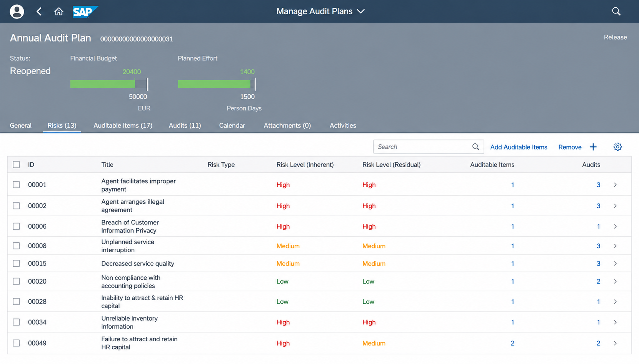Open the table settings gear icon
639x364 pixels.
click(617, 147)
